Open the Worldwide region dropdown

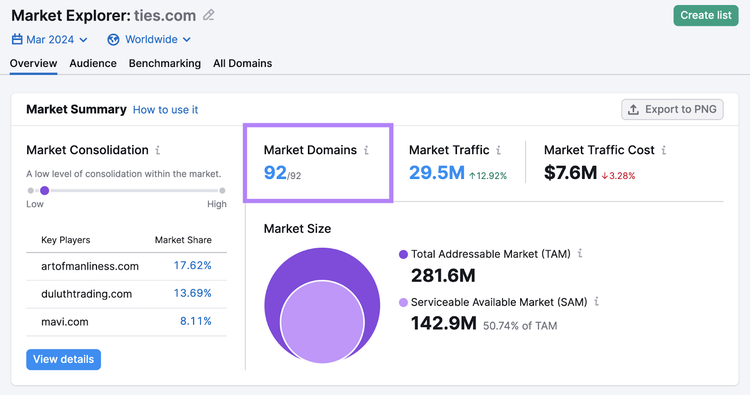pyautogui.click(x=149, y=40)
